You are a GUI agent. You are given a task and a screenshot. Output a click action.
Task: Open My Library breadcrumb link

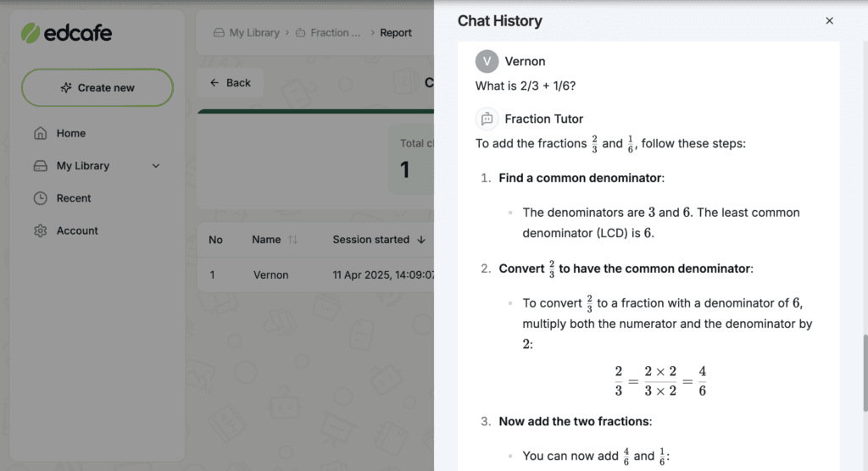coord(247,33)
